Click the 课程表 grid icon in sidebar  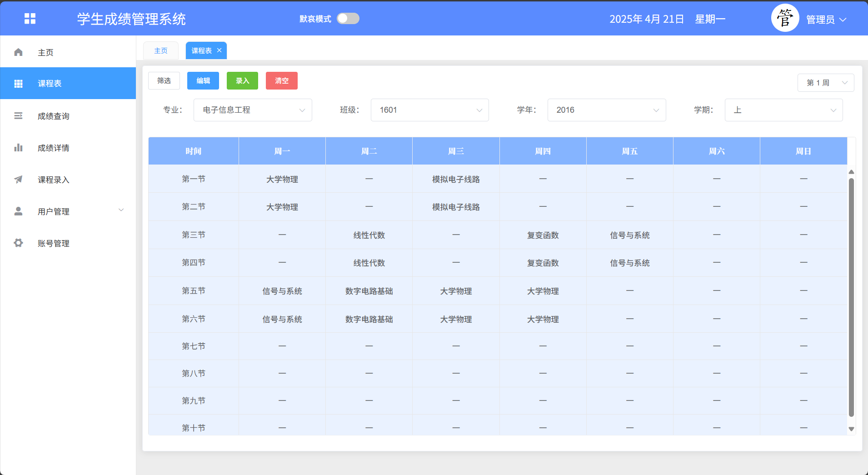[18, 84]
